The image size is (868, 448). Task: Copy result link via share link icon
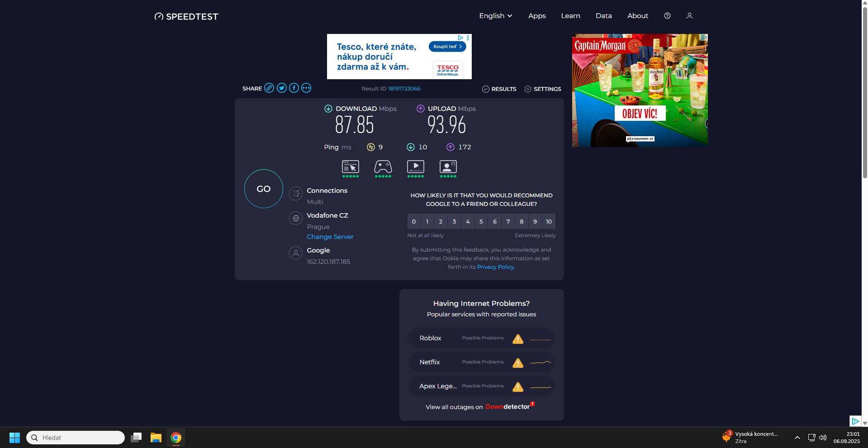point(269,88)
